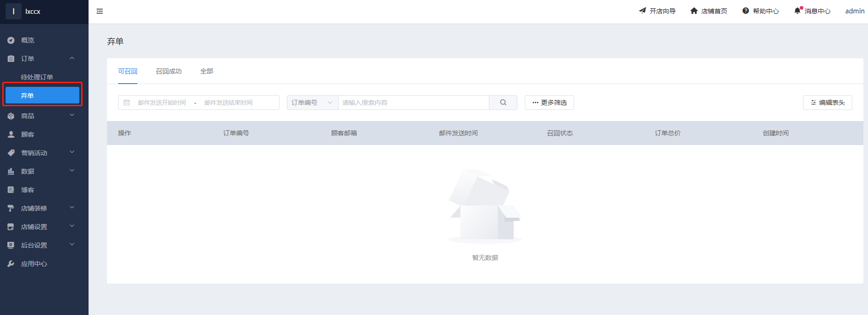The height and width of the screenshot is (315, 868).
Task: Click the hamburger menu collapse icon
Action: click(x=100, y=11)
